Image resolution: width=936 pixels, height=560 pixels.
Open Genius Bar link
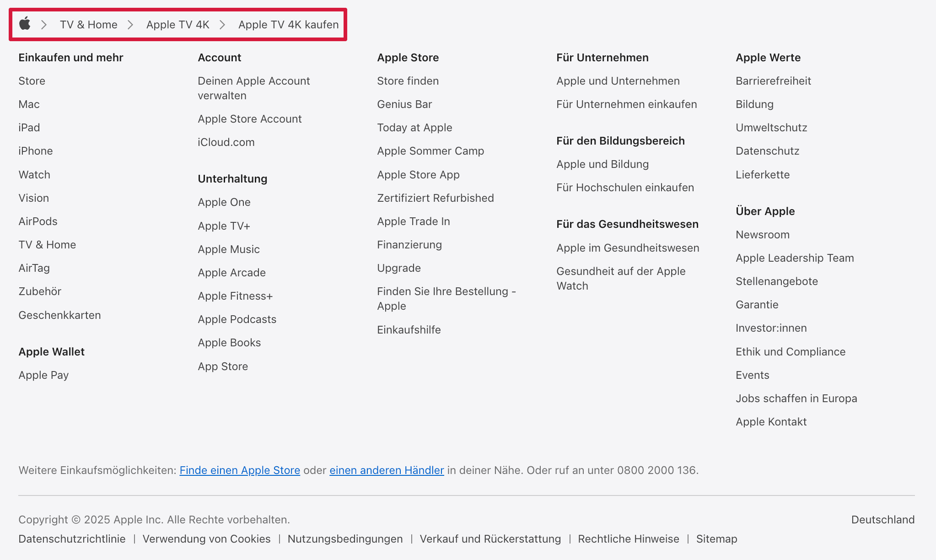click(405, 104)
